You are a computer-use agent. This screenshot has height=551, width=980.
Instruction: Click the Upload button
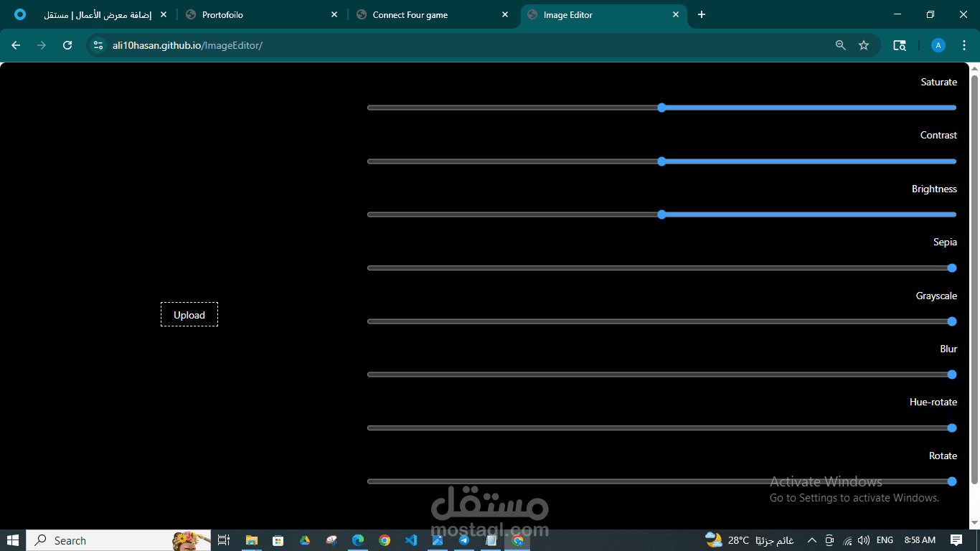tap(189, 315)
